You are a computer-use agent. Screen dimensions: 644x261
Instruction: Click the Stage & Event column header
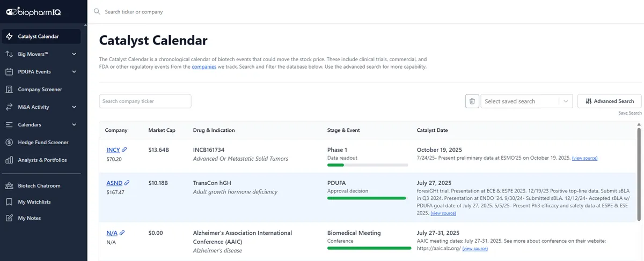coord(343,130)
